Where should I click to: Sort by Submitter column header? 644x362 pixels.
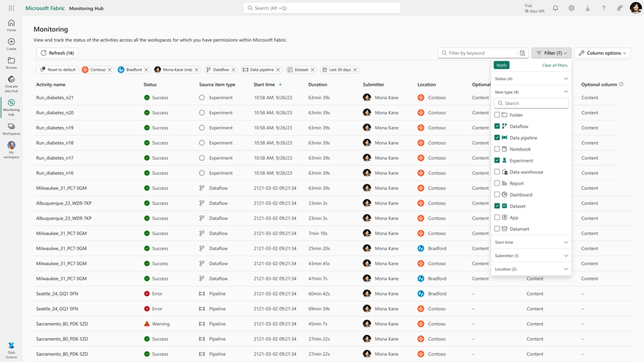pos(373,85)
